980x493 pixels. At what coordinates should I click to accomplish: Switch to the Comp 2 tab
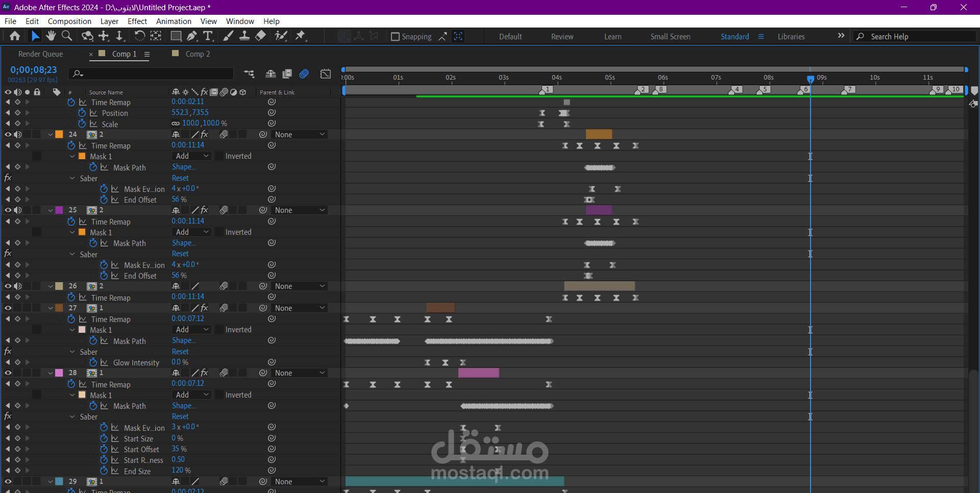(x=198, y=54)
